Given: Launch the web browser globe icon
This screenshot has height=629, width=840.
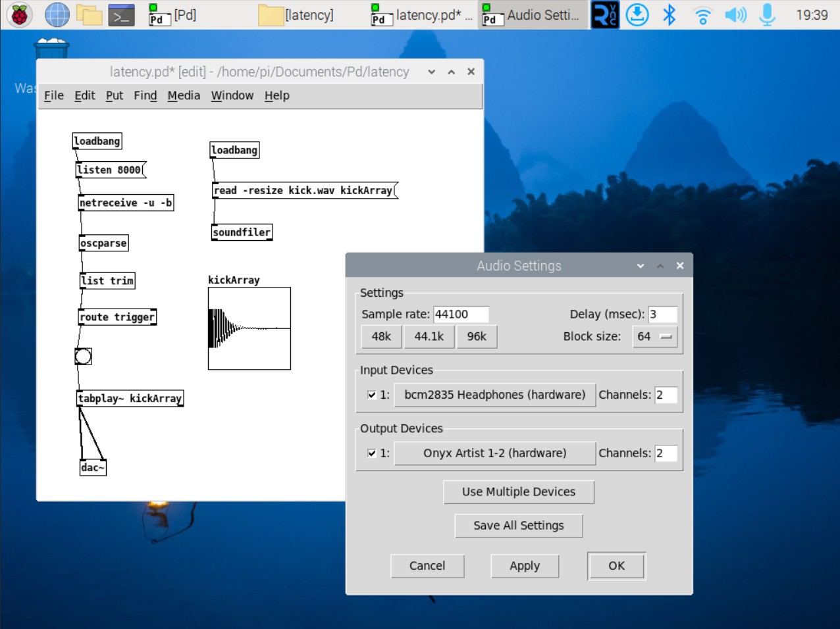Looking at the screenshot, I should coord(57,14).
